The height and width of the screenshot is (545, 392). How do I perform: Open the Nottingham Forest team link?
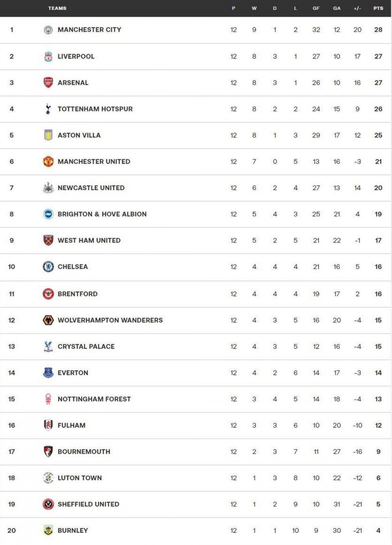pos(94,399)
